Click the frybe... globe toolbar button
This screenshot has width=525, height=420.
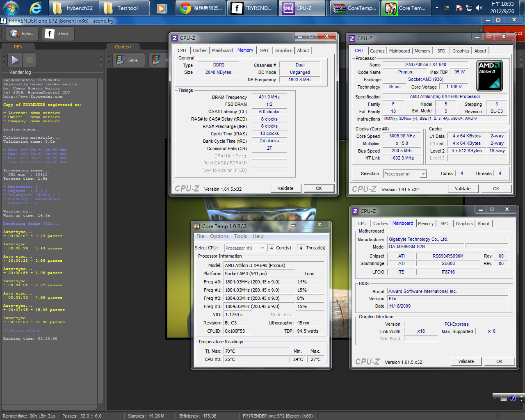23,34
